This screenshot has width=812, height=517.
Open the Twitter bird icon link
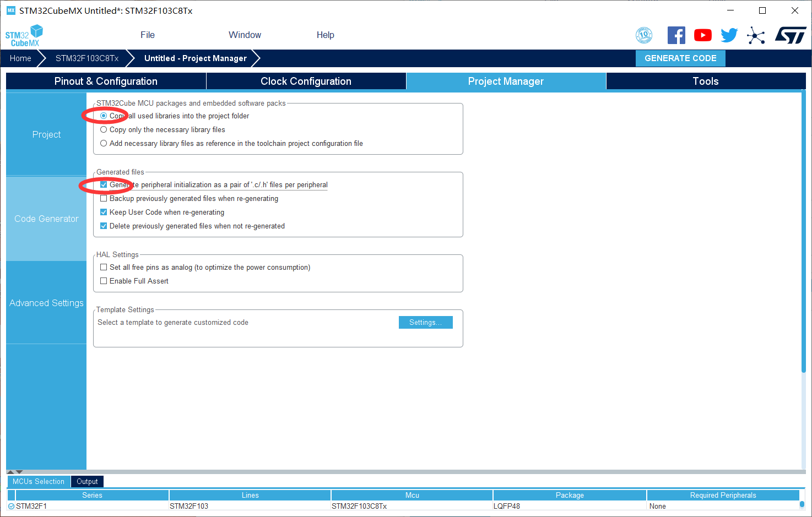tap(729, 35)
